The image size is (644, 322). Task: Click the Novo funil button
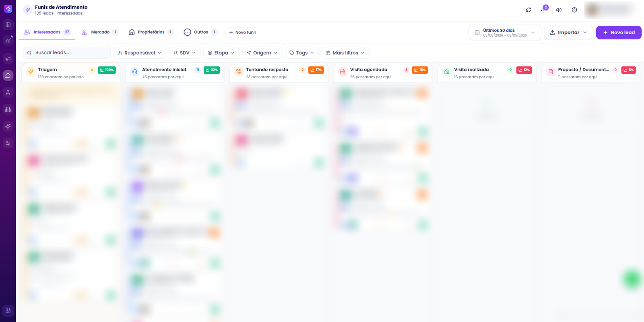pyautogui.click(x=242, y=33)
